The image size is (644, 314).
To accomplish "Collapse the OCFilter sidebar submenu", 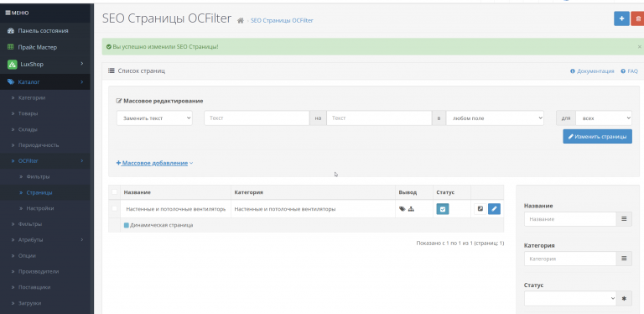I will click(81, 160).
